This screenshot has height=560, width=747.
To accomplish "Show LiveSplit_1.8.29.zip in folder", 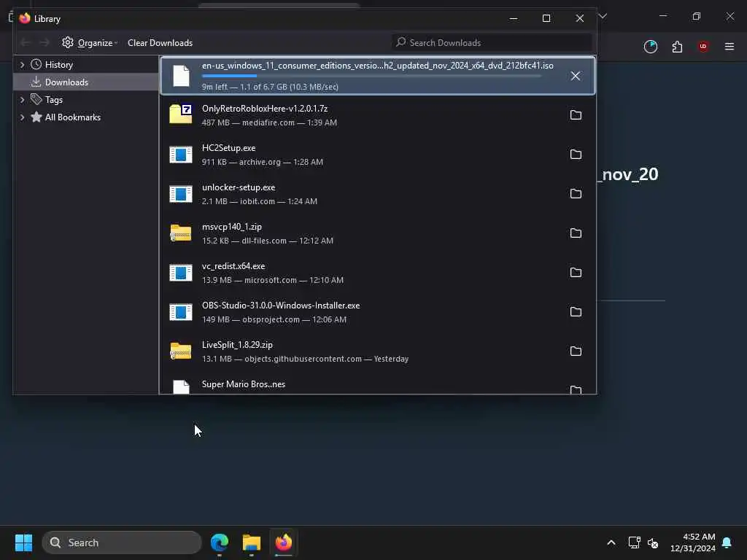I will (576, 351).
